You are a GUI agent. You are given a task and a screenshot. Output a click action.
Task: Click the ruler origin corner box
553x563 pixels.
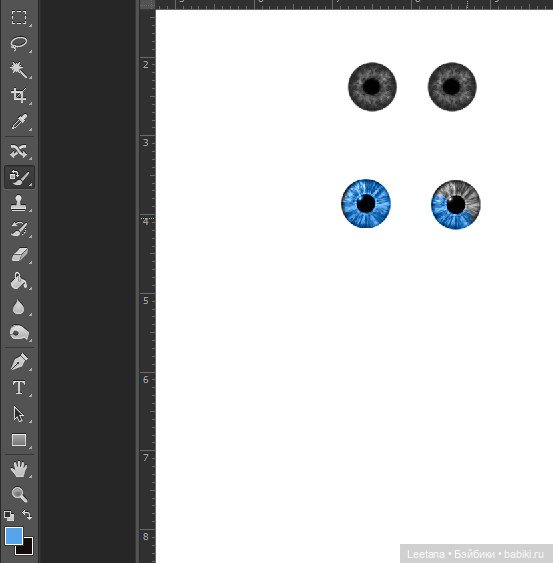[147, 4]
